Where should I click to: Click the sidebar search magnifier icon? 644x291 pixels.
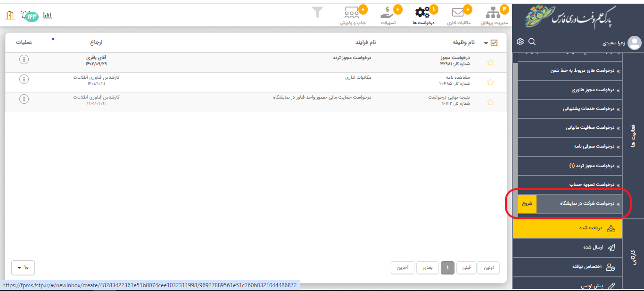click(x=532, y=42)
